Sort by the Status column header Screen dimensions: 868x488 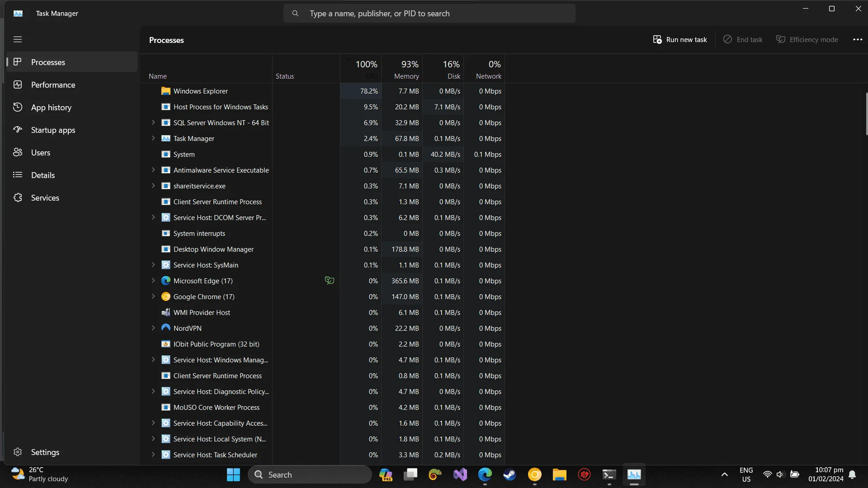coord(306,69)
